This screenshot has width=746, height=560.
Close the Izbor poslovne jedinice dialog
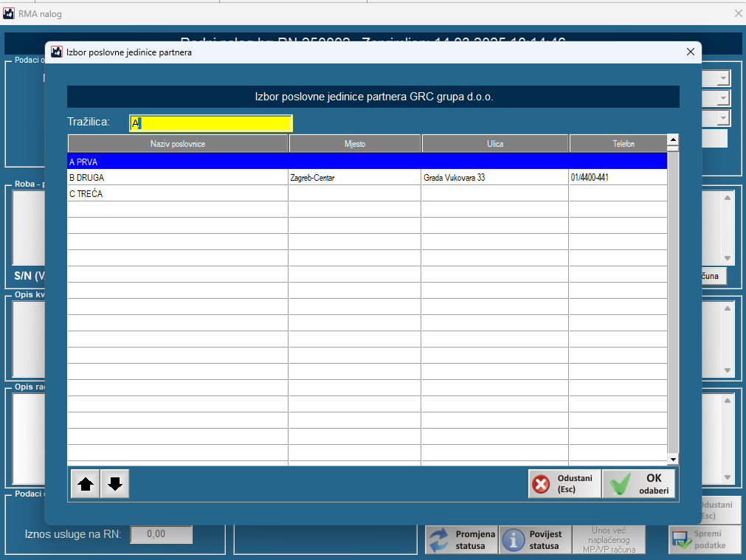pos(691,52)
